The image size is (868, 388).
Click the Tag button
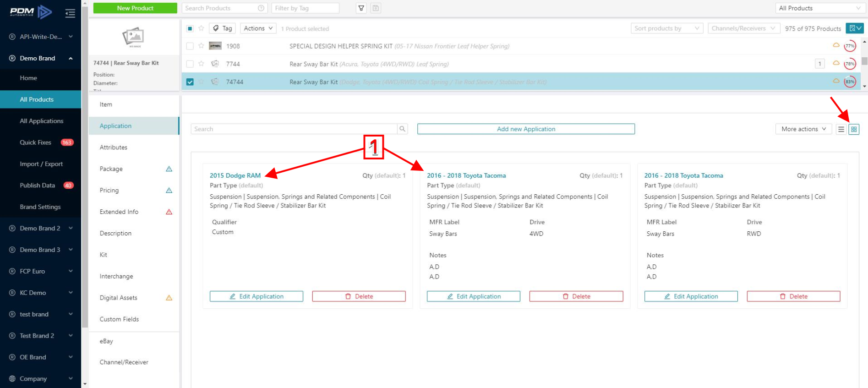click(222, 28)
